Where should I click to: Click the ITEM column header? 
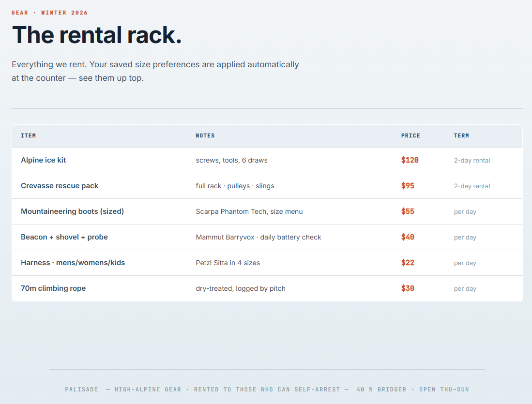[29, 135]
